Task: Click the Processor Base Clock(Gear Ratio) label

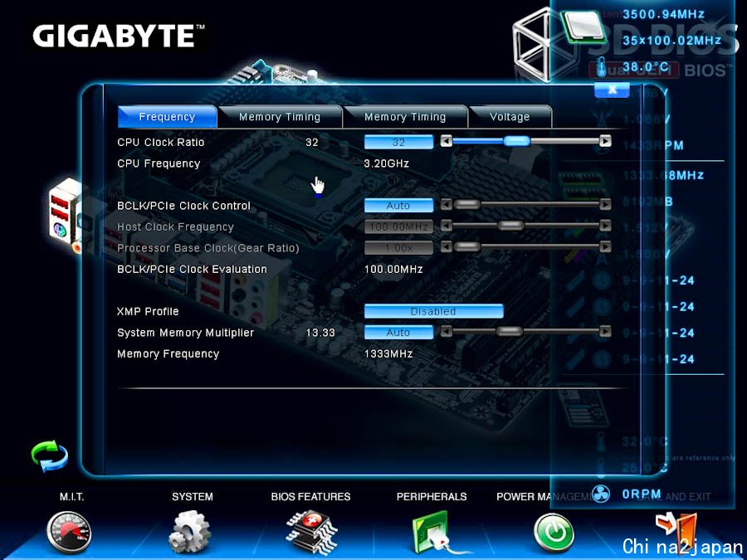Action: [208, 248]
